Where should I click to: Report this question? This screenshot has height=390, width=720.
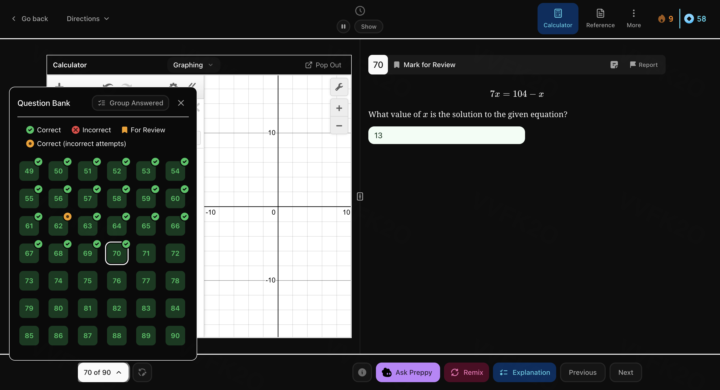click(643, 65)
